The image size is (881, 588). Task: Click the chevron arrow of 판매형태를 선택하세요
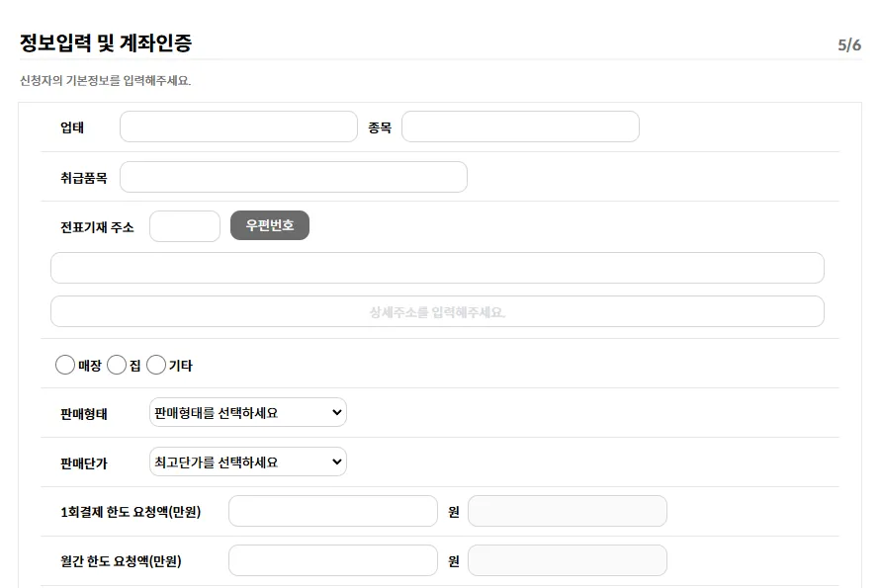point(336,412)
